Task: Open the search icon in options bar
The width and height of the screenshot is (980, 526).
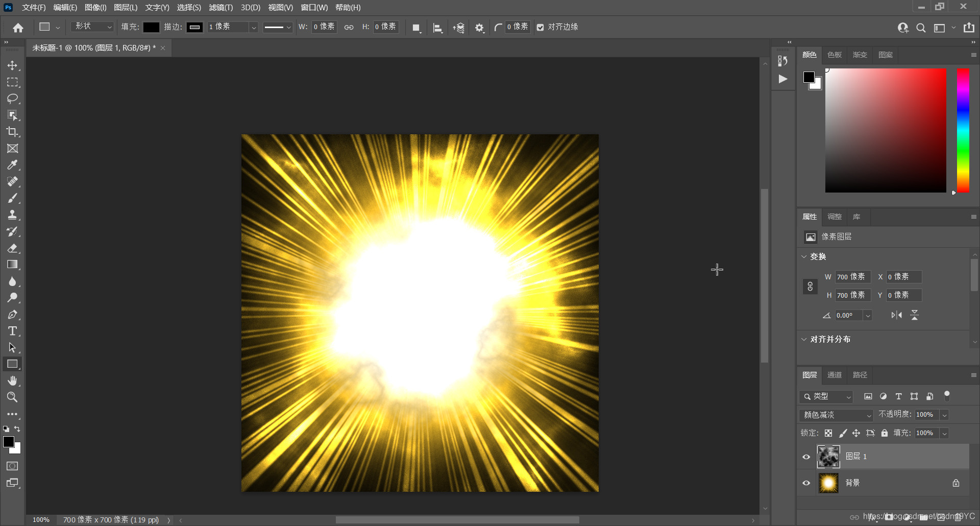Action: (921, 28)
